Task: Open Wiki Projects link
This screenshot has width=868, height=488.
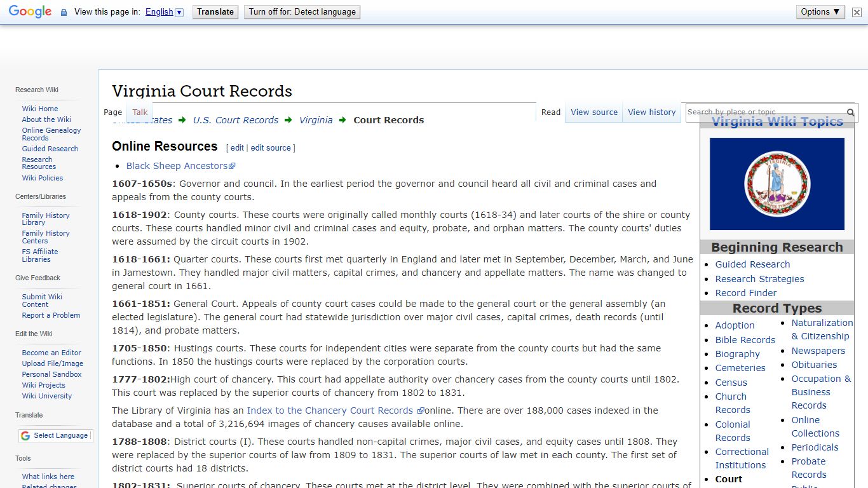Action: pyautogui.click(x=44, y=385)
